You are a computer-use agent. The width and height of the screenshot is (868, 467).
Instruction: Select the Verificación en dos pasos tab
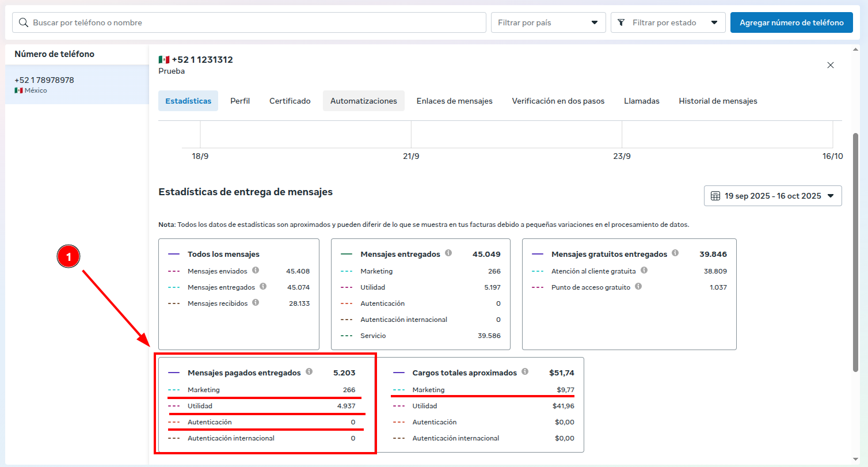point(558,101)
